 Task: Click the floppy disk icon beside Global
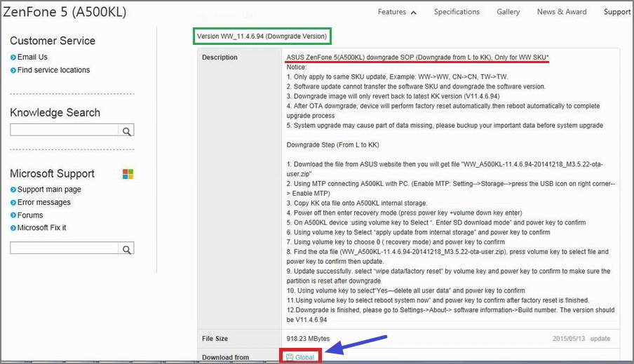pyautogui.click(x=290, y=358)
